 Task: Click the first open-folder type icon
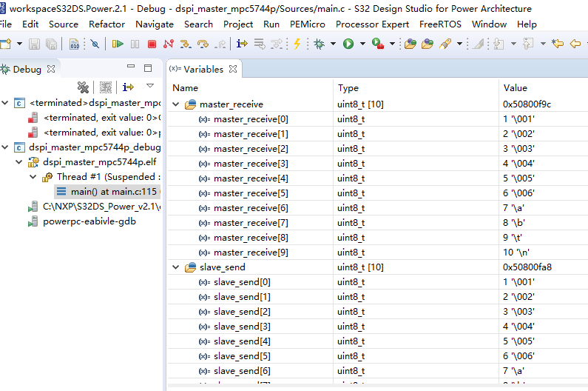pyautogui.click(x=410, y=44)
